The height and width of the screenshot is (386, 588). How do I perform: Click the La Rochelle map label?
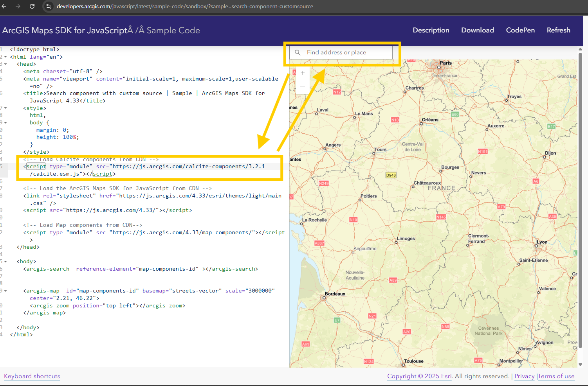click(314, 220)
